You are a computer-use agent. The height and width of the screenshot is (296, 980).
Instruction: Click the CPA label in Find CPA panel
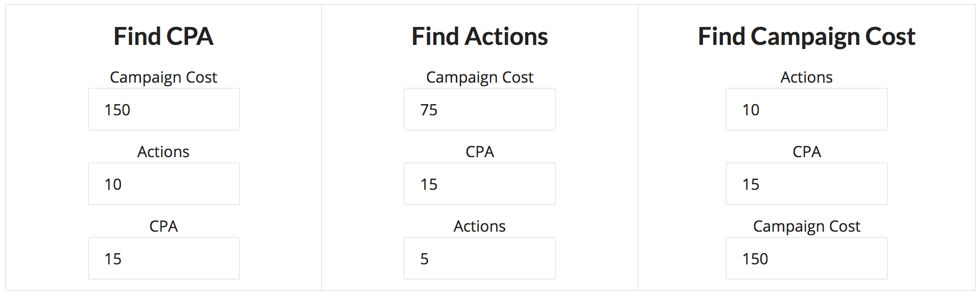164,226
